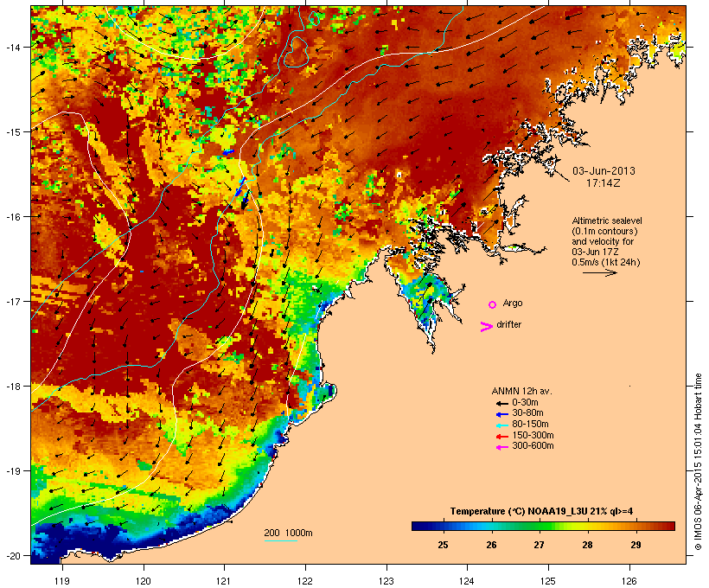Click the 'Altimetric sealevel' caption
Image resolution: width=709 pixels, height=588 pixels.
coord(607,220)
